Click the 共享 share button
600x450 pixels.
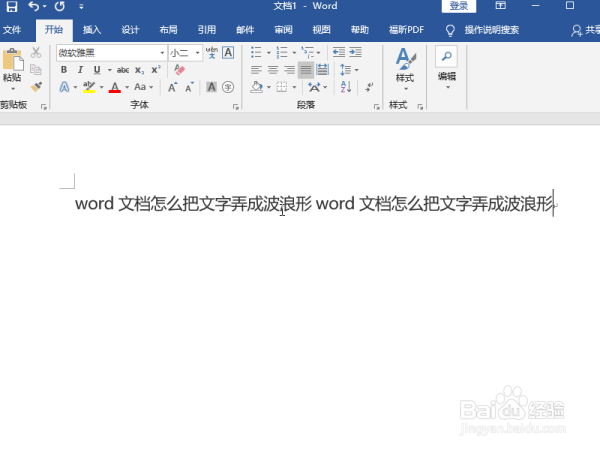585,30
